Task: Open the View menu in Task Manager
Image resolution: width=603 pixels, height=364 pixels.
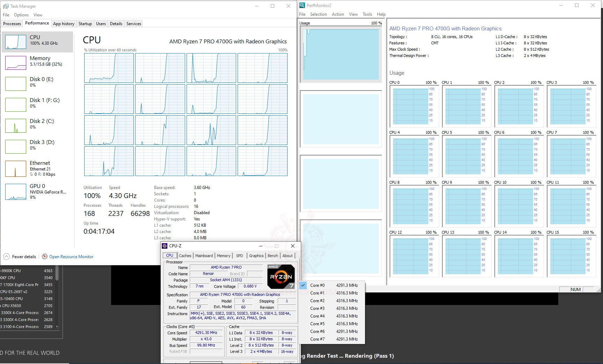Action: pos(38,15)
